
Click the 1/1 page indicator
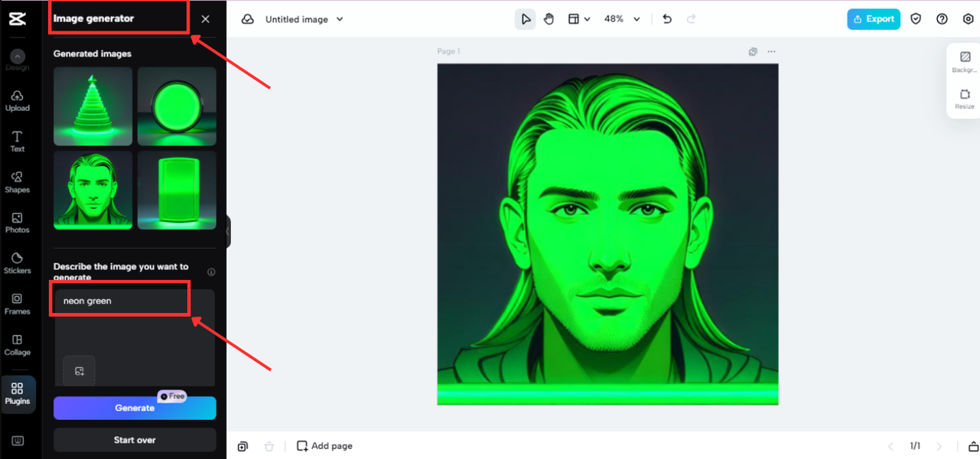tap(915, 446)
